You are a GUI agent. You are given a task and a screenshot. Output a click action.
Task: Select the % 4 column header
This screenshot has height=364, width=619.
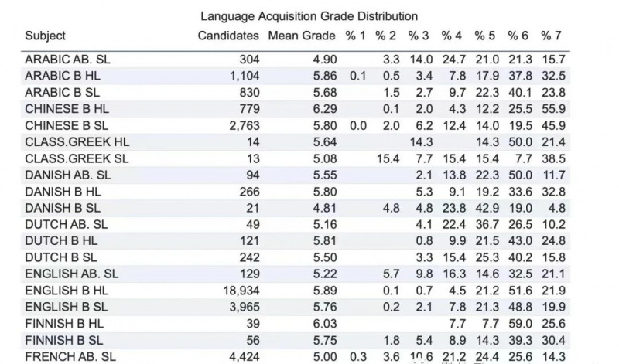click(451, 36)
